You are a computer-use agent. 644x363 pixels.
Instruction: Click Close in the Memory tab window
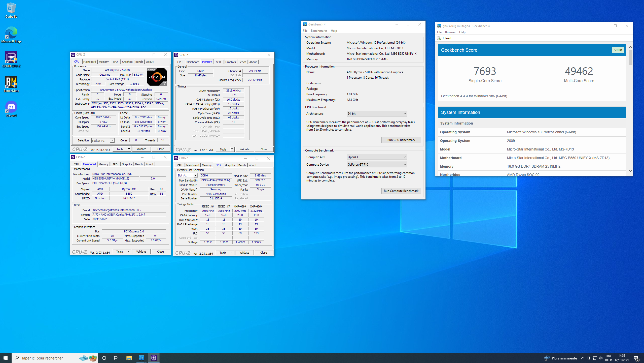coord(264,149)
